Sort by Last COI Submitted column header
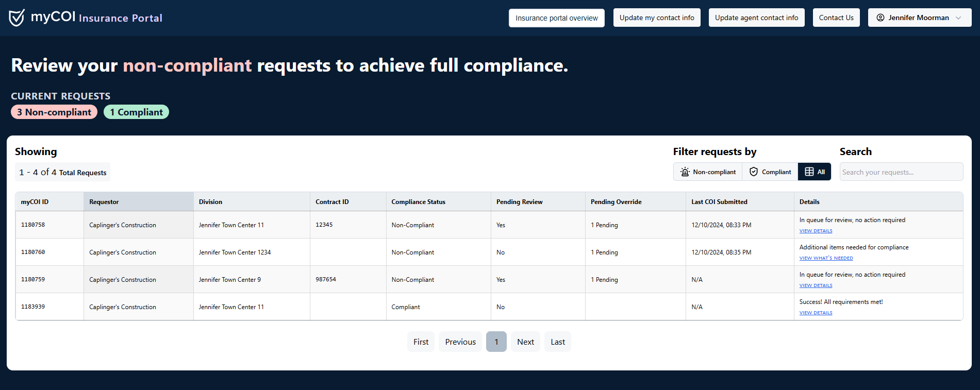 740,201
